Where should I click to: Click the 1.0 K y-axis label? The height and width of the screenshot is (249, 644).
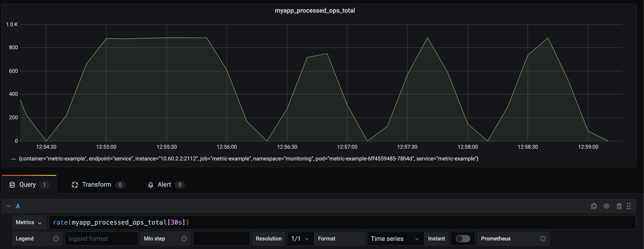click(12, 24)
